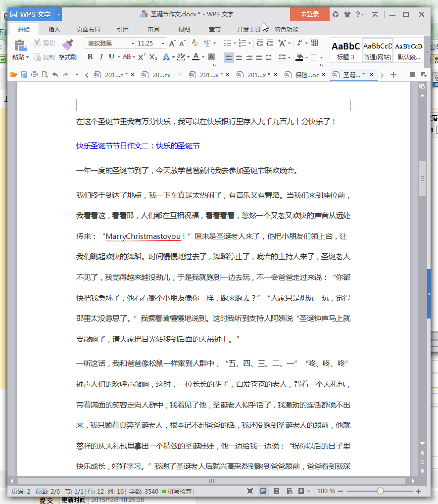The height and width of the screenshot is (504, 438).
Task: Apply the 标题 3 style
Action: [x=346, y=51]
